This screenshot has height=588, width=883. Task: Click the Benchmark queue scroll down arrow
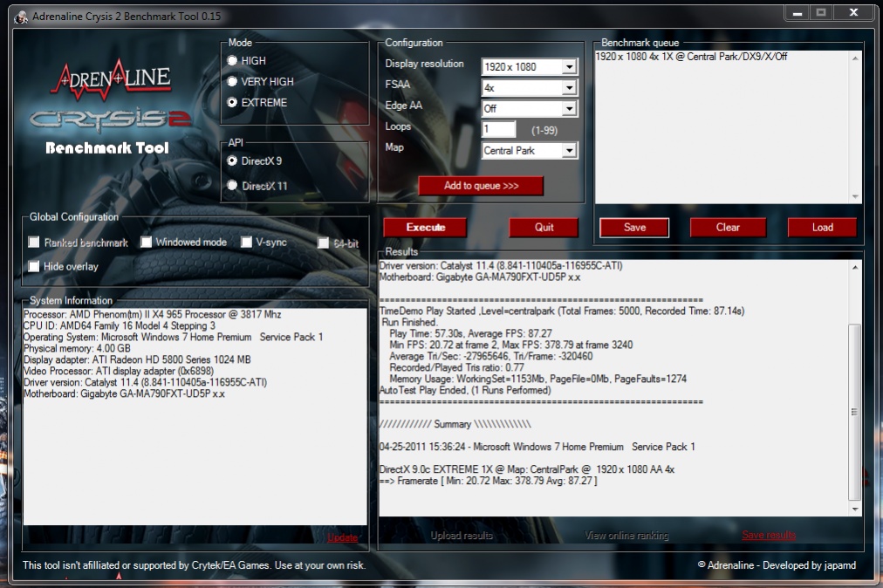(x=855, y=196)
